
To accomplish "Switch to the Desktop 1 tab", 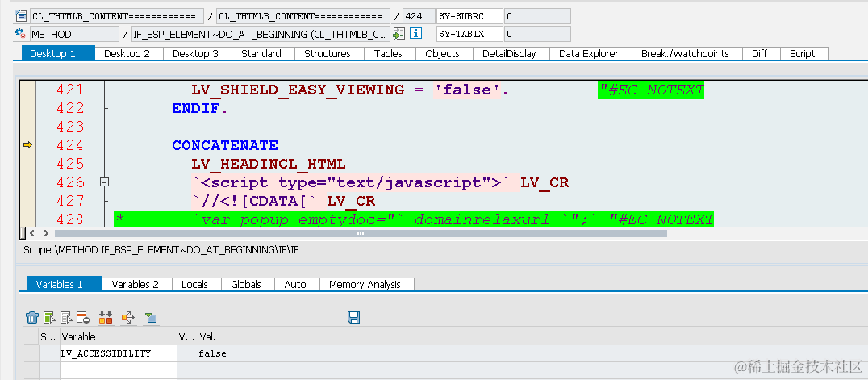I will pos(58,54).
